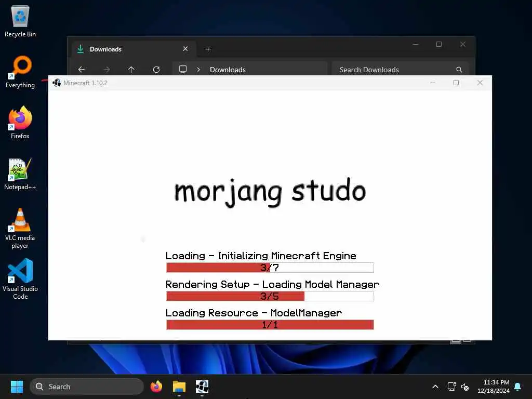
Task: Go forward in File Explorer
Action: point(107,70)
